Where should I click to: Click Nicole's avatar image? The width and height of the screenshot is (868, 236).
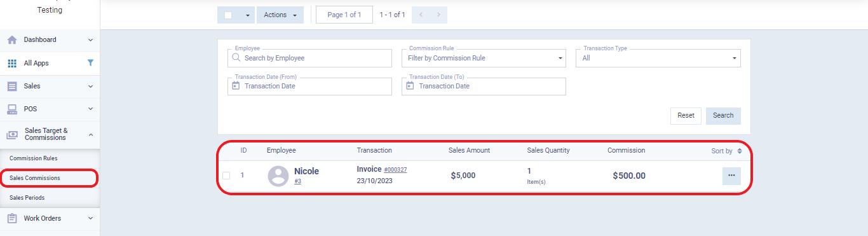pyautogui.click(x=278, y=176)
